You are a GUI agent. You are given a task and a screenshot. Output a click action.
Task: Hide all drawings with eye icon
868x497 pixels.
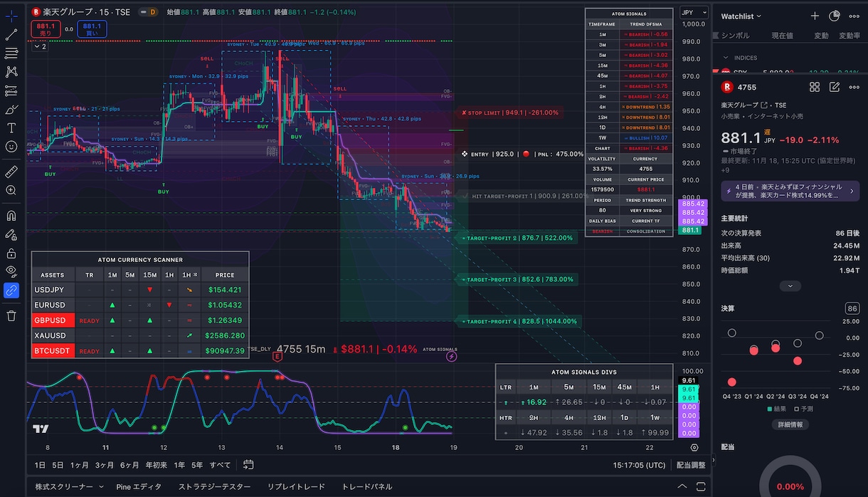[x=11, y=271]
